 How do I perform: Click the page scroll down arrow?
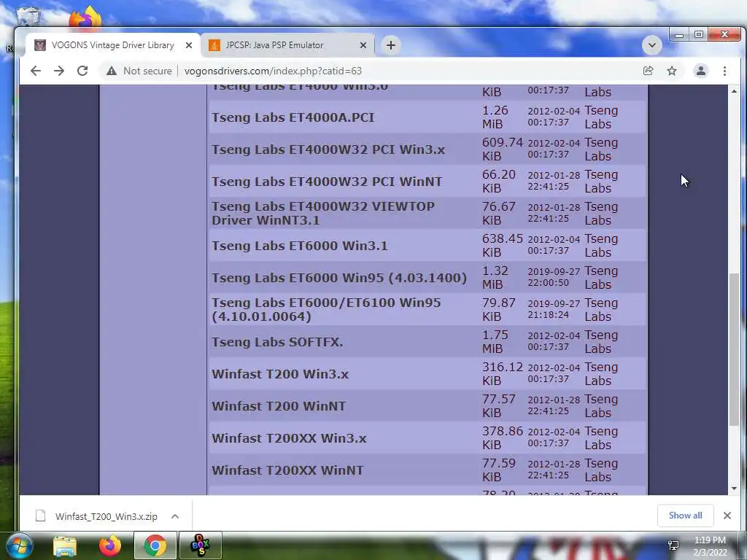coord(734,489)
